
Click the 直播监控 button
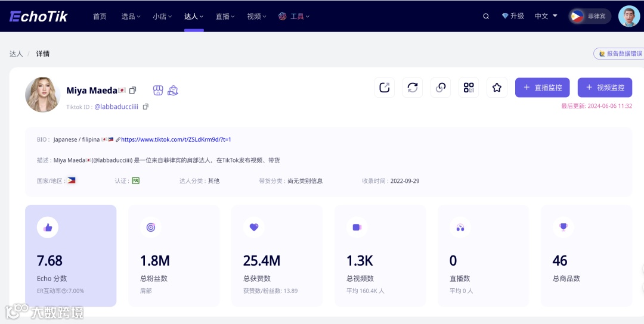542,88
